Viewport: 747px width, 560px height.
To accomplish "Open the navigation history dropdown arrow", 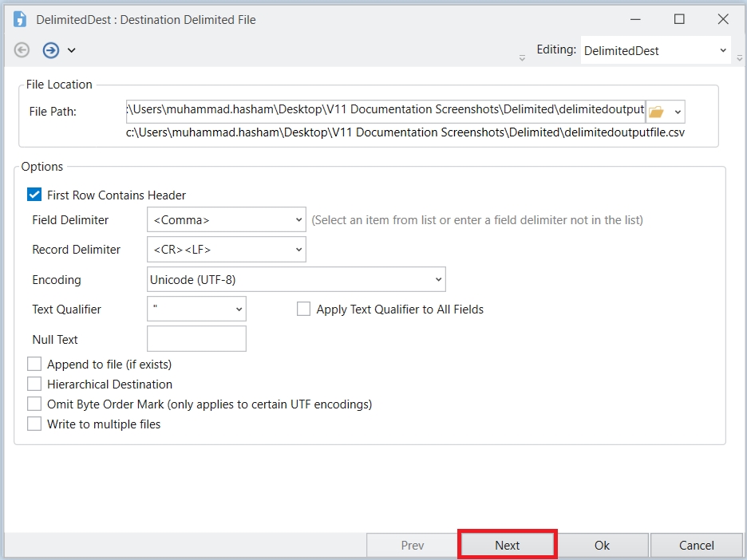I will click(71, 50).
